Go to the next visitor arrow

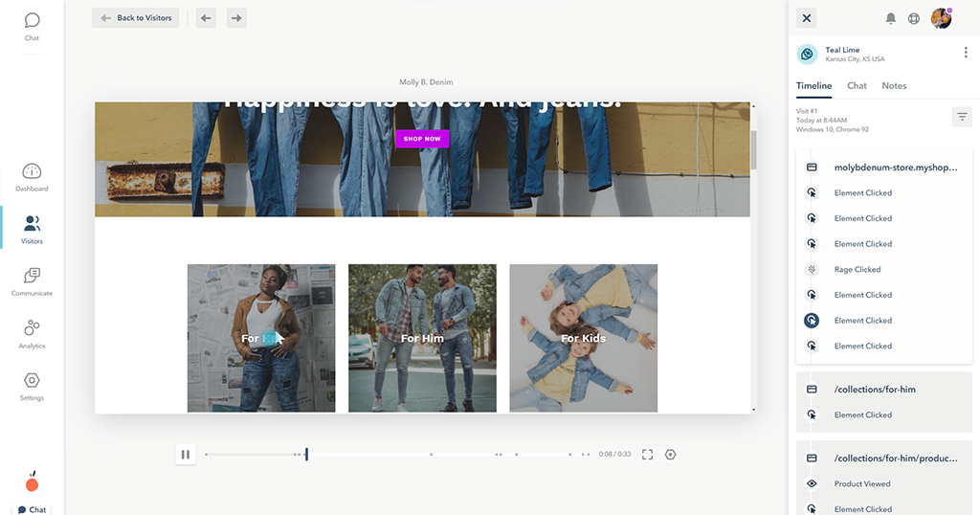[236, 18]
